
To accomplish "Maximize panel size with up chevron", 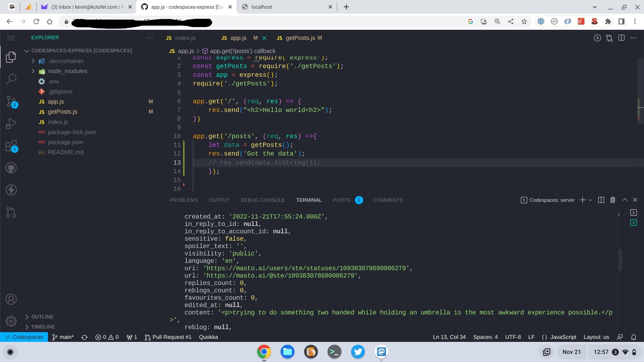I will (625, 200).
